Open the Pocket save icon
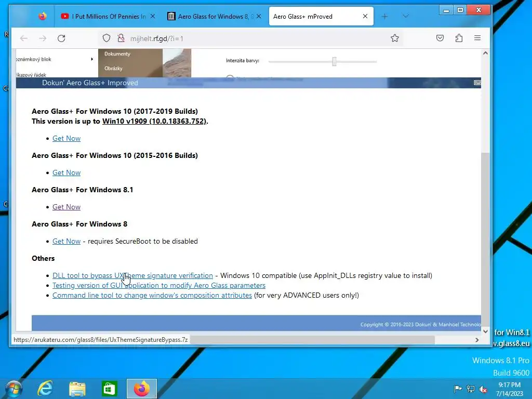Viewport: 532px width, 399px height. (x=440, y=38)
